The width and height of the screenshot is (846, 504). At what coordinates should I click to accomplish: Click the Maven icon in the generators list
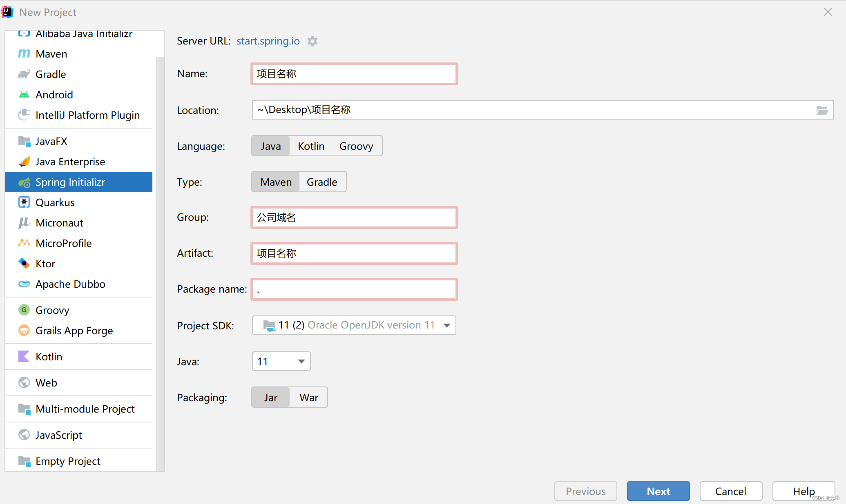(x=24, y=54)
